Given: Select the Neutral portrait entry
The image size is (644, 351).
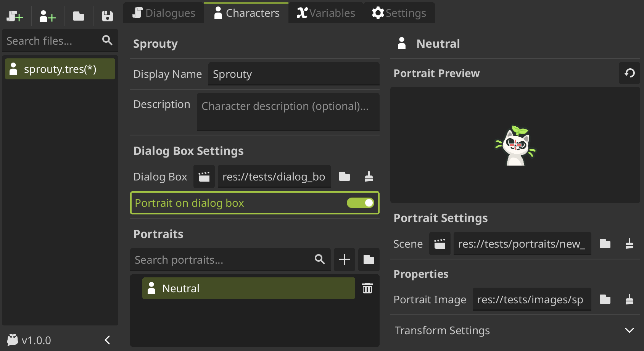Looking at the screenshot, I should coord(248,288).
